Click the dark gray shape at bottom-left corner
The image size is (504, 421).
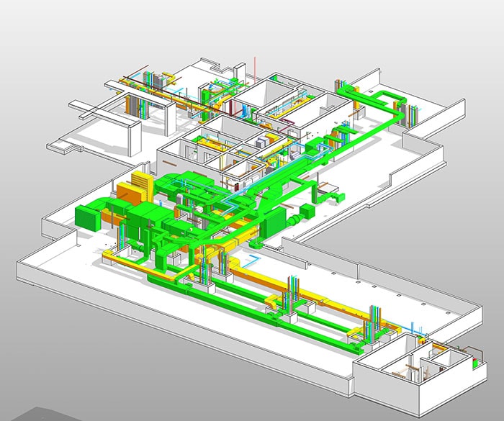click(29, 414)
